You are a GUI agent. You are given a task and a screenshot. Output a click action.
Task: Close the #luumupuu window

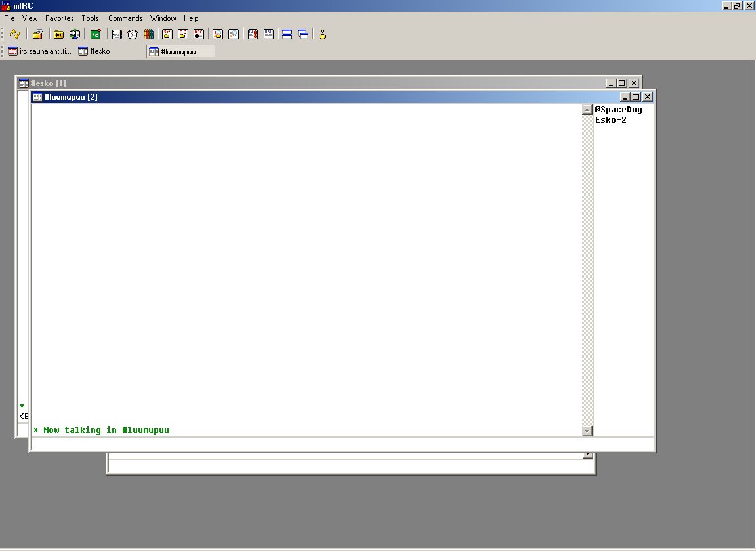click(x=648, y=97)
